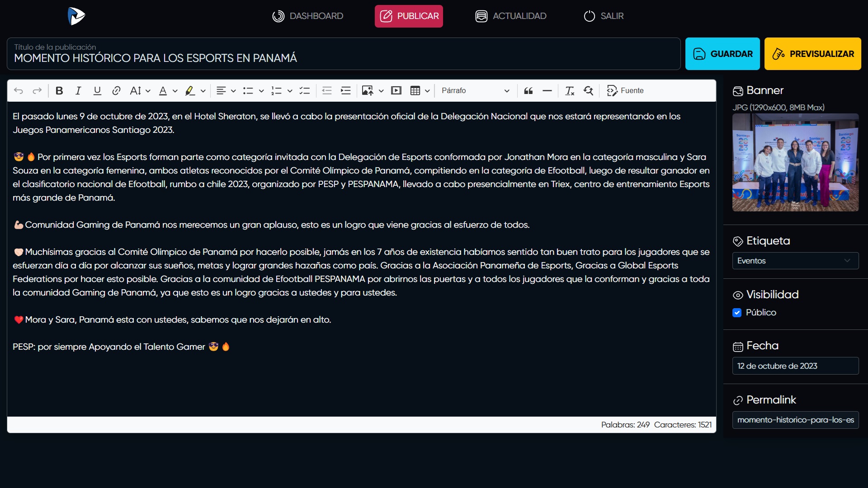This screenshot has height=488, width=868.
Task: Open the font size tool
Action: pyautogui.click(x=136, y=91)
